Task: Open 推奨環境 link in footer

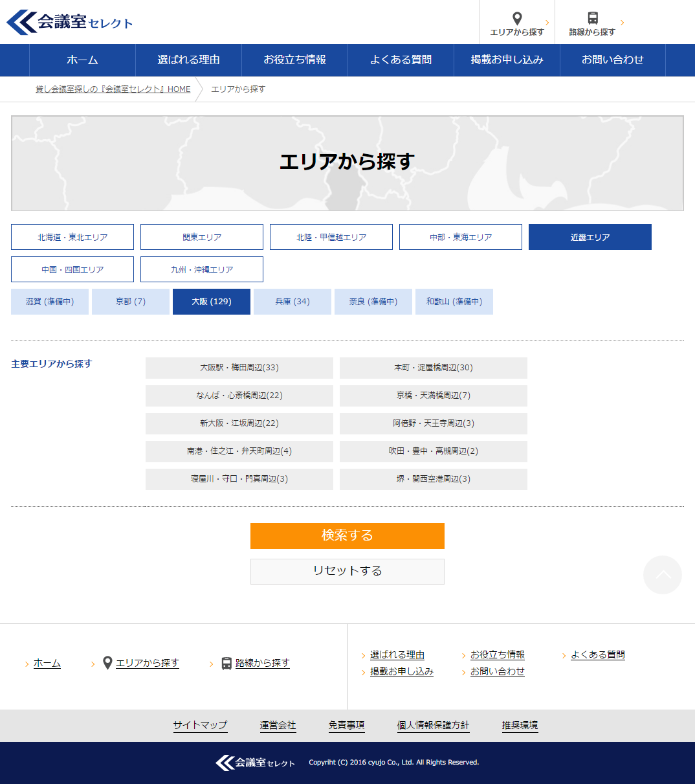Action: (520, 726)
